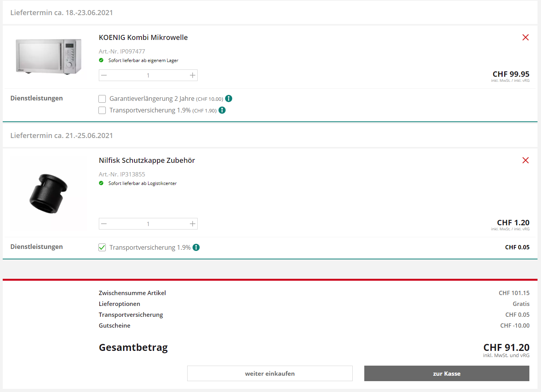Open info icon for Garantieverlängerung 2 Jahre
Screen dimensions: 541x392
coord(229,98)
